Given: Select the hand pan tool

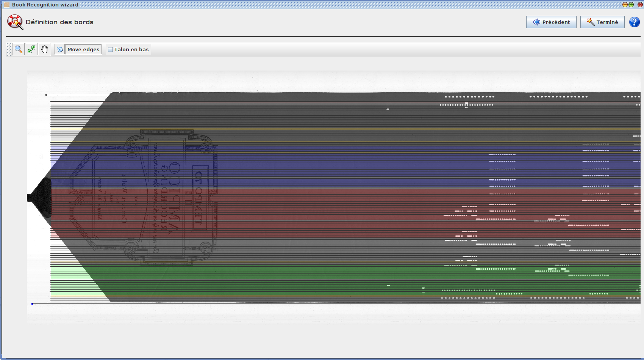Looking at the screenshot, I should coord(44,49).
